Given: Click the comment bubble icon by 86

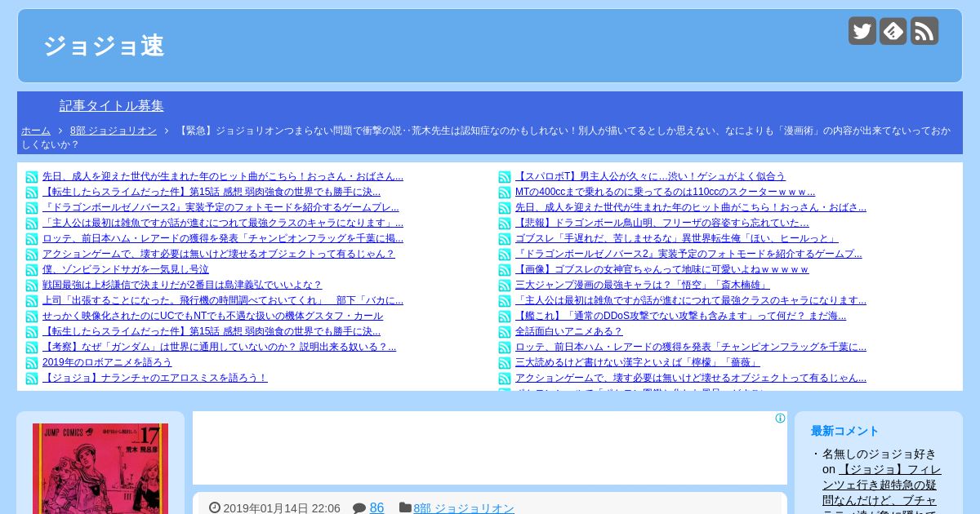Looking at the screenshot, I should click(359, 508).
